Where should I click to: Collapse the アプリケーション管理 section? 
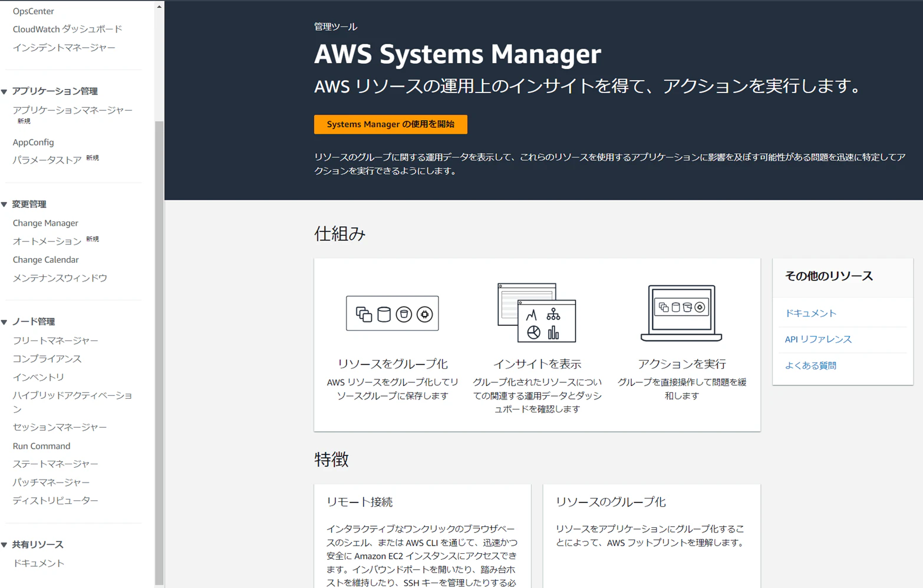(x=5, y=91)
